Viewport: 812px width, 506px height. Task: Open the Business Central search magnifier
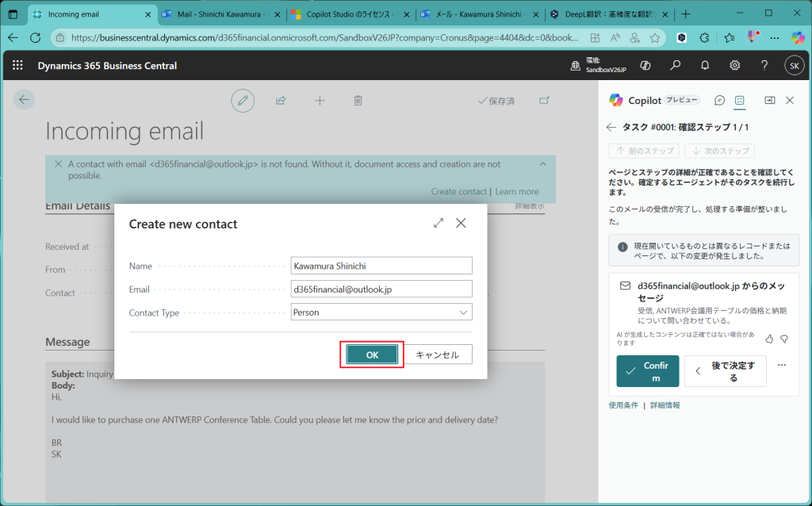click(676, 65)
